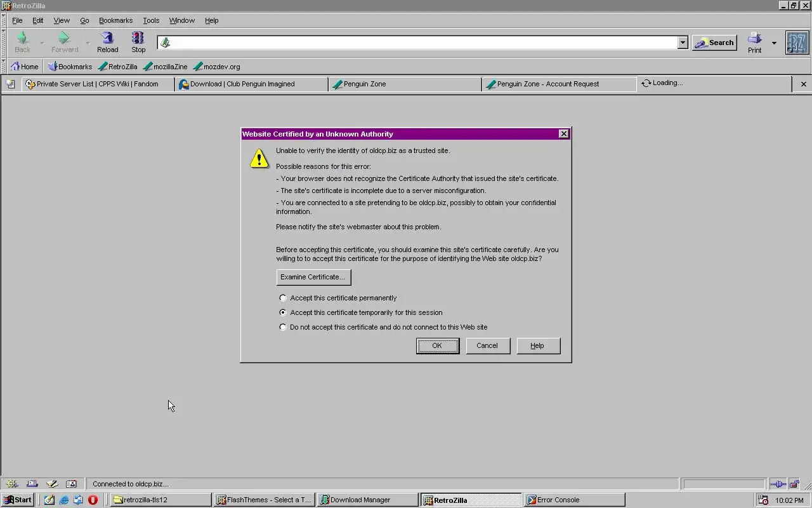The width and height of the screenshot is (812, 508).
Task: Stop loading with the Stop icon
Action: pos(138,38)
